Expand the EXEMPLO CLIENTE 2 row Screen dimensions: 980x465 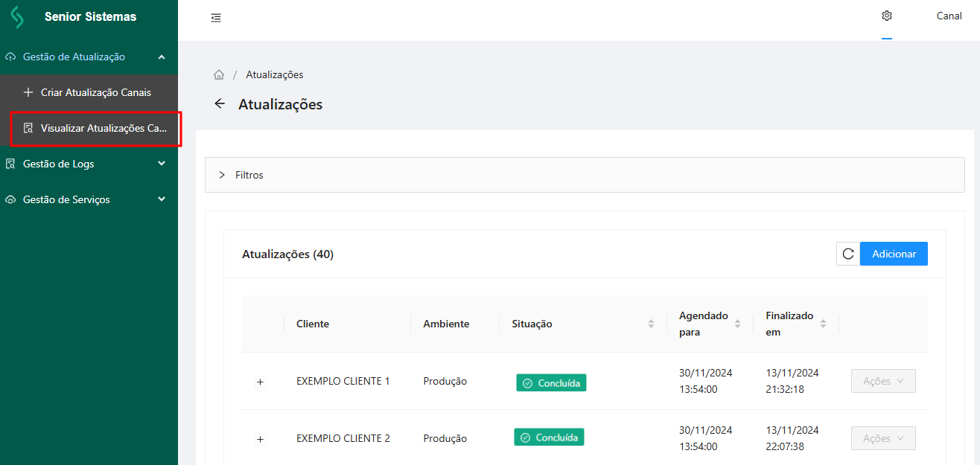(260, 439)
